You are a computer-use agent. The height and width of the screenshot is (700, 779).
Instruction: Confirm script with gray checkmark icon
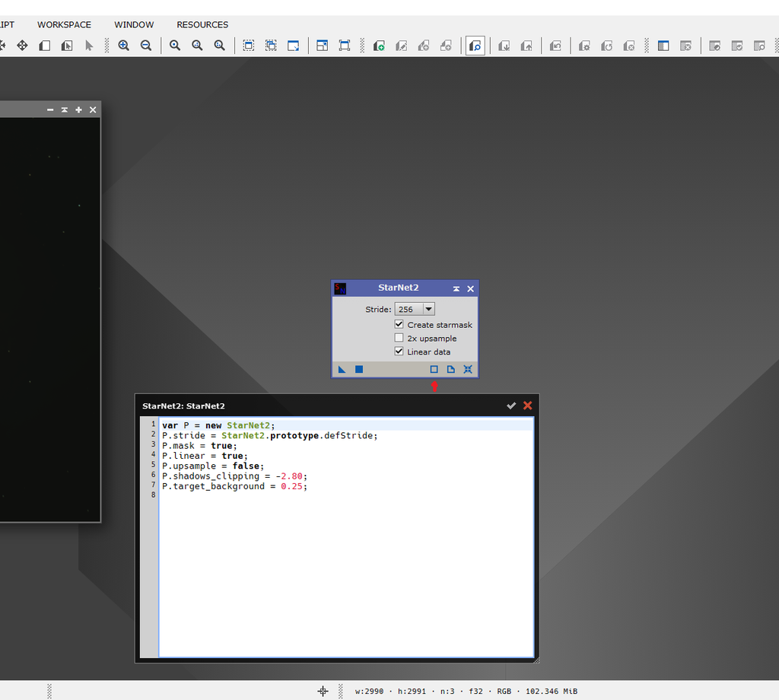(x=511, y=406)
